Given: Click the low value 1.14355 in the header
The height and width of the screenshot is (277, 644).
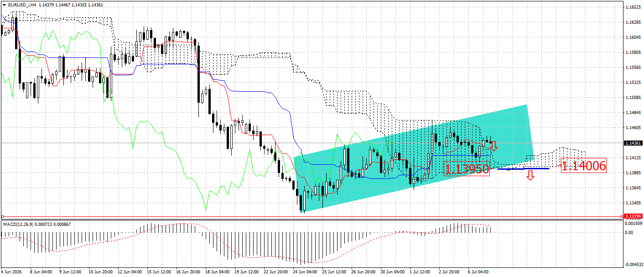Looking at the screenshot, I should (x=80, y=5).
